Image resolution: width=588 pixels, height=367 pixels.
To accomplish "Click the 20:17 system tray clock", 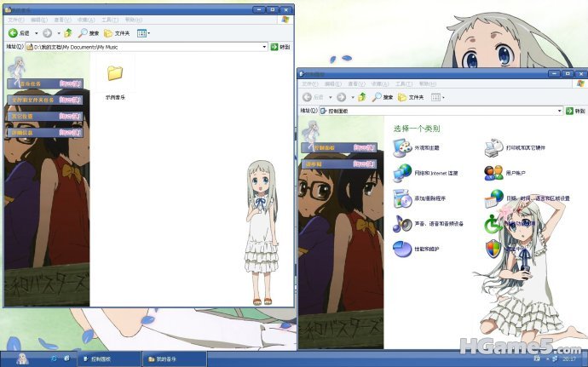I will (x=569, y=359).
